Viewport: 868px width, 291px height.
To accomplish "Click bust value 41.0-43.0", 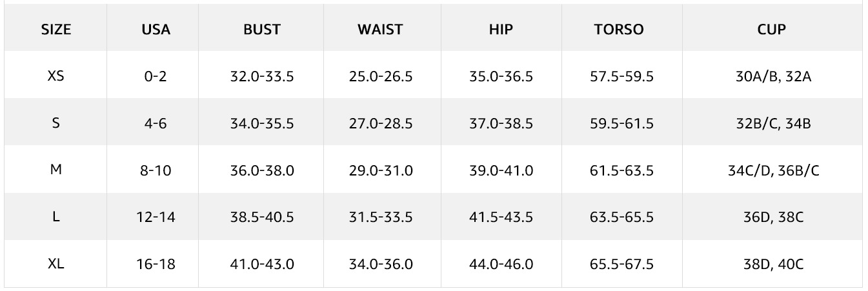I will point(262,264).
